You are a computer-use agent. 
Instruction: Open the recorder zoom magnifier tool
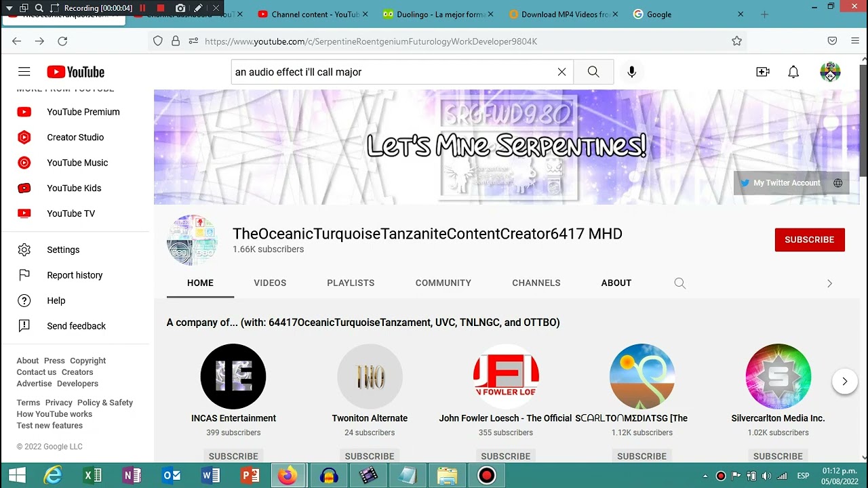pyautogui.click(x=39, y=8)
